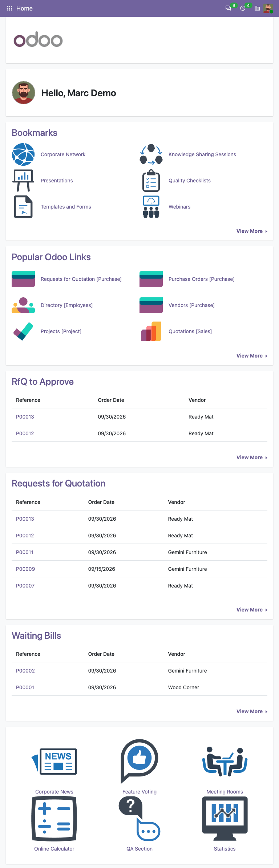The height and width of the screenshot is (868, 279).
Task: Open the QA Section label link
Action: pyautogui.click(x=139, y=849)
